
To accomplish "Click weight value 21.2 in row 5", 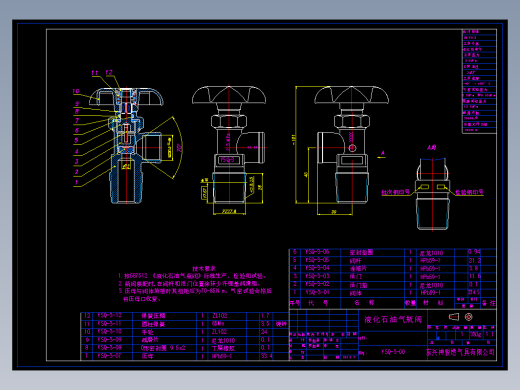I will 474,260.
